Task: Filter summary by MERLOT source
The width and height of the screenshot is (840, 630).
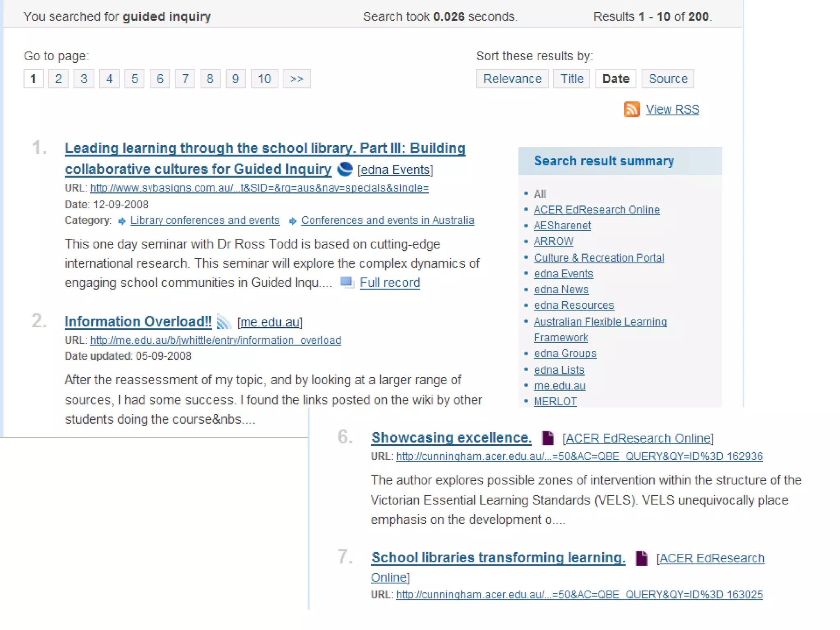Action: point(555,402)
